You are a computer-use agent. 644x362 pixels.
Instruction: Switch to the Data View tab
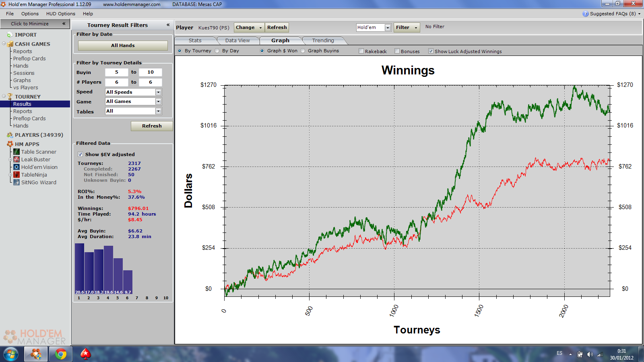point(237,41)
